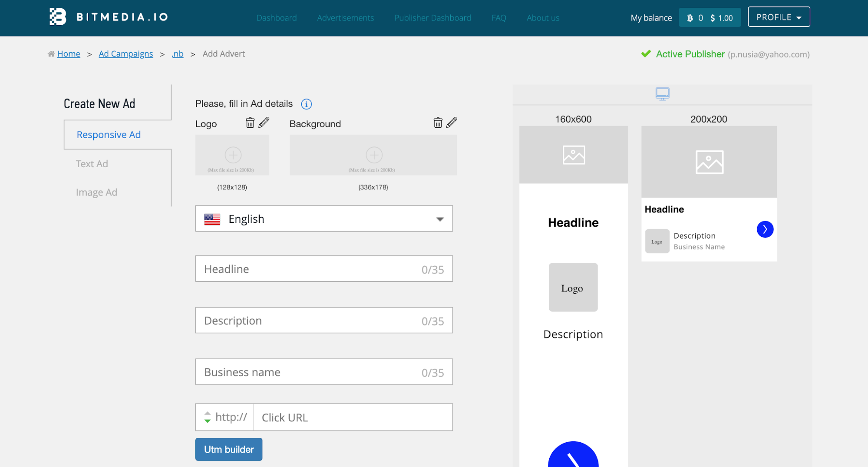Open FAQ in top navigation
Viewport: 868px width, 467px height.
[x=498, y=18]
